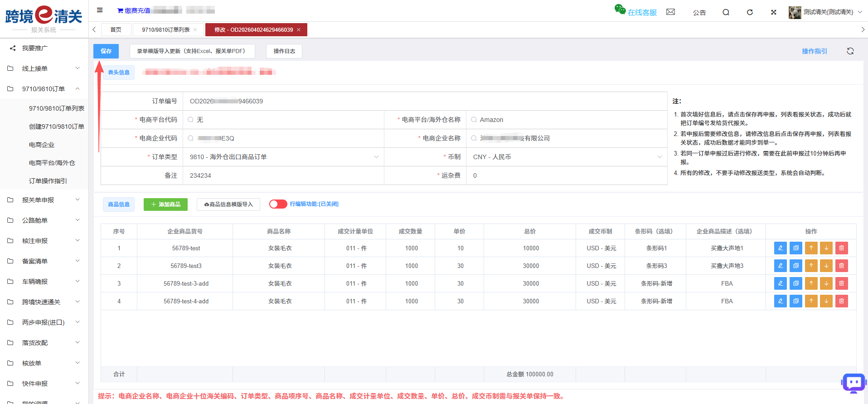Viewport: 868px width, 404px height.
Task: Expand the 报关单申报 sidebar menu
Action: click(44, 200)
